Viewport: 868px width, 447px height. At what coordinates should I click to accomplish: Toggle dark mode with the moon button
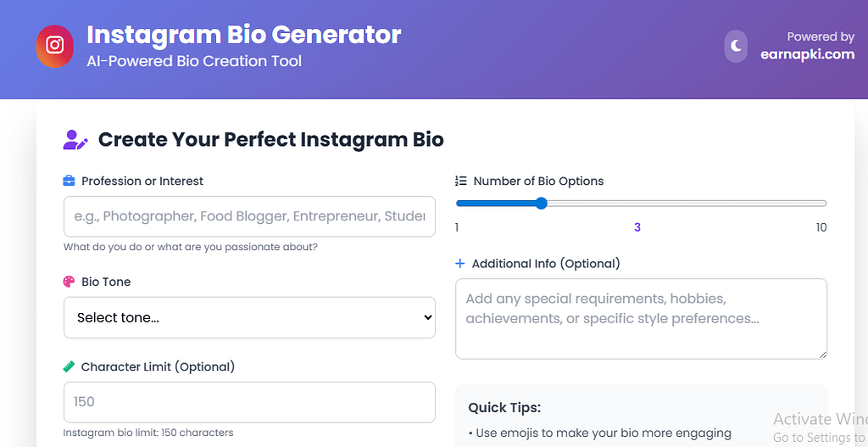pyautogui.click(x=736, y=46)
